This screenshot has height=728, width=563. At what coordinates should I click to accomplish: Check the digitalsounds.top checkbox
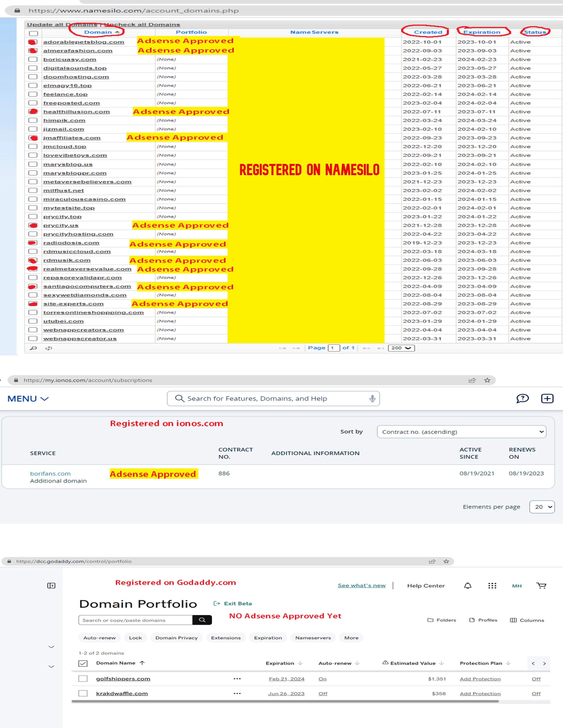(33, 68)
